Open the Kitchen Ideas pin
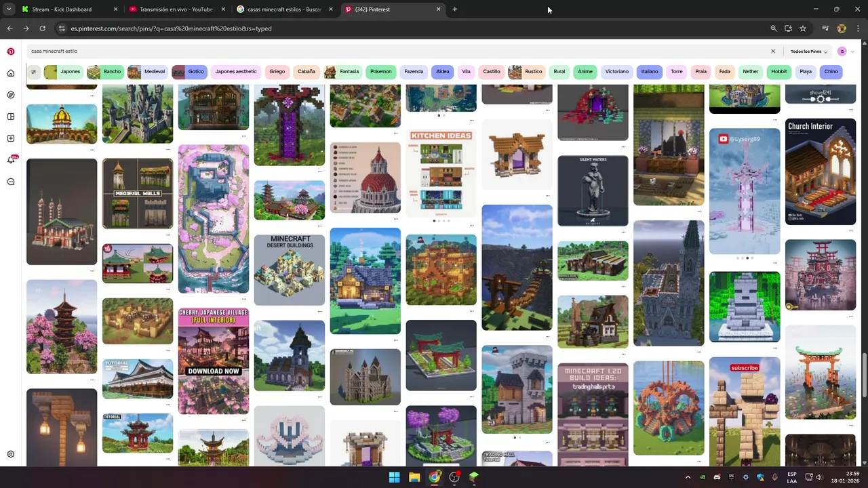This screenshot has width=868, height=488. coord(441,172)
